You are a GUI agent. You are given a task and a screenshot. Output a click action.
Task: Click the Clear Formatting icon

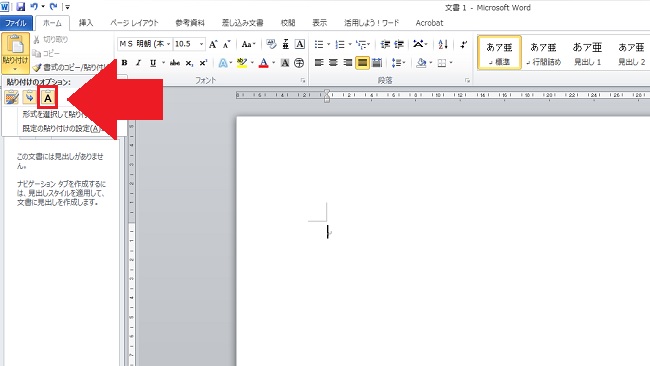[x=271, y=44]
